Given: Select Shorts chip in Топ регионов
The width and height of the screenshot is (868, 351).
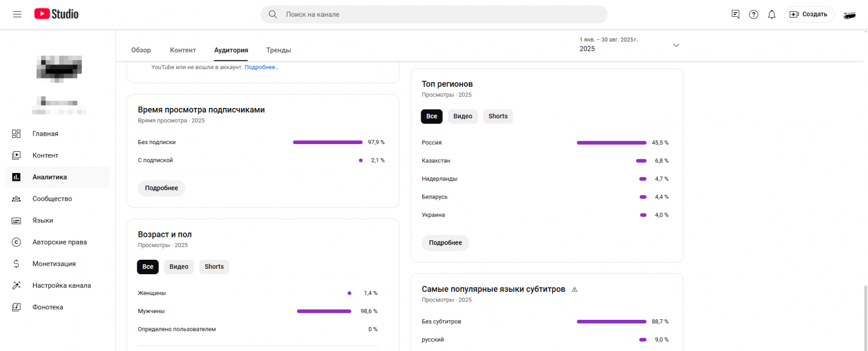Looking at the screenshot, I should click(498, 116).
